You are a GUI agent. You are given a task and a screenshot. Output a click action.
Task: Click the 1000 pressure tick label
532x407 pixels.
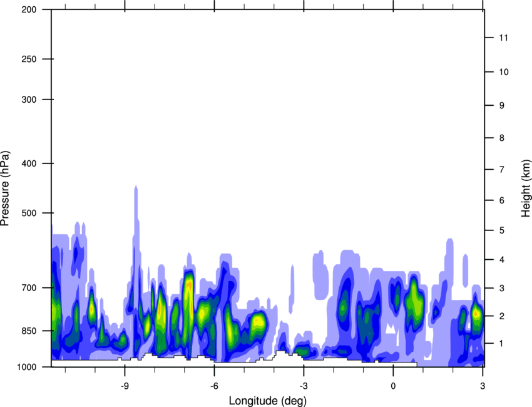(x=27, y=367)
